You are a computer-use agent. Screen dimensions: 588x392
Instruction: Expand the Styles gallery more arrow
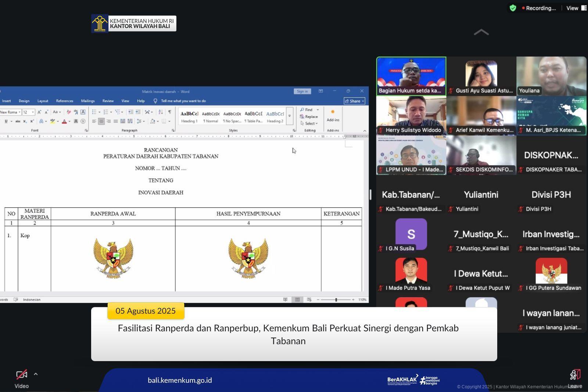(x=290, y=116)
